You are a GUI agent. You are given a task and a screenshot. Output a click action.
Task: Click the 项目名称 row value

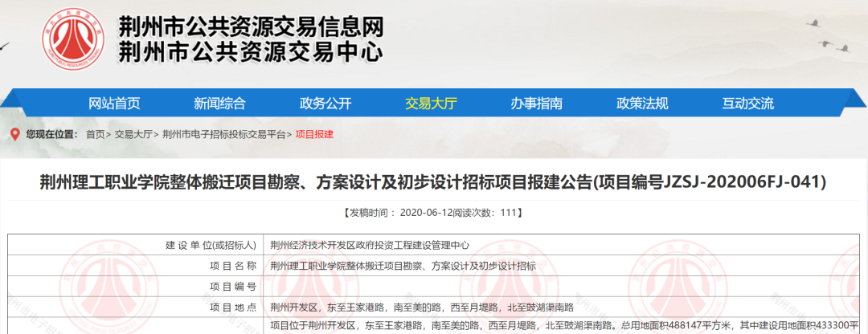click(403, 266)
